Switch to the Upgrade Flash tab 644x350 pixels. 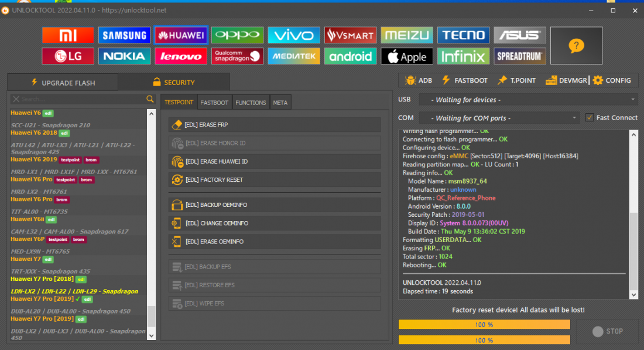click(x=63, y=83)
